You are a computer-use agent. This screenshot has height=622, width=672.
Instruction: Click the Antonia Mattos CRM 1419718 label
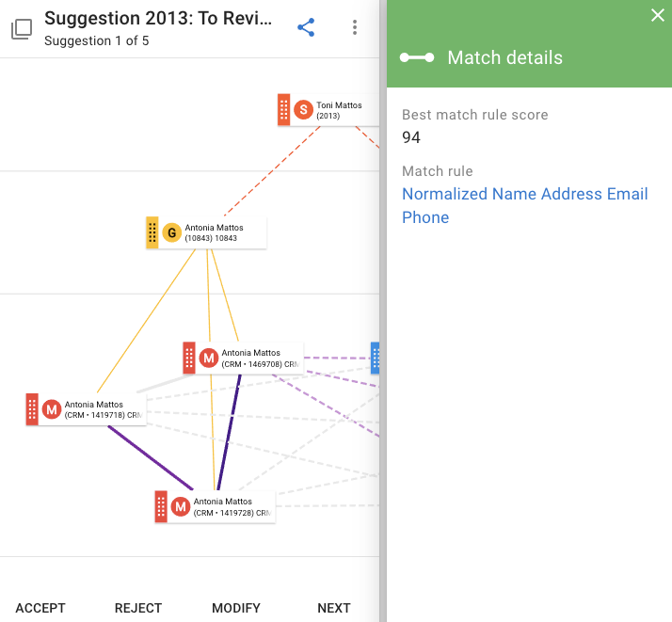pos(103,409)
